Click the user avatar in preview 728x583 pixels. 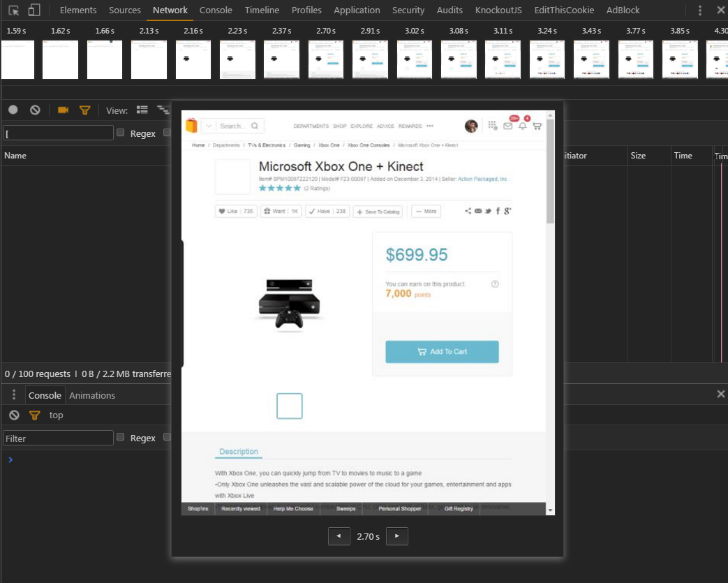click(x=471, y=126)
